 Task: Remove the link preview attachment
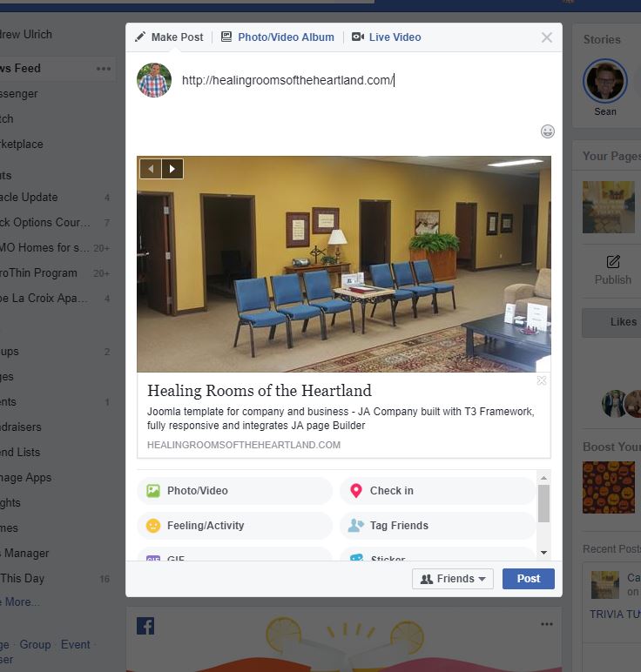pyautogui.click(x=542, y=380)
